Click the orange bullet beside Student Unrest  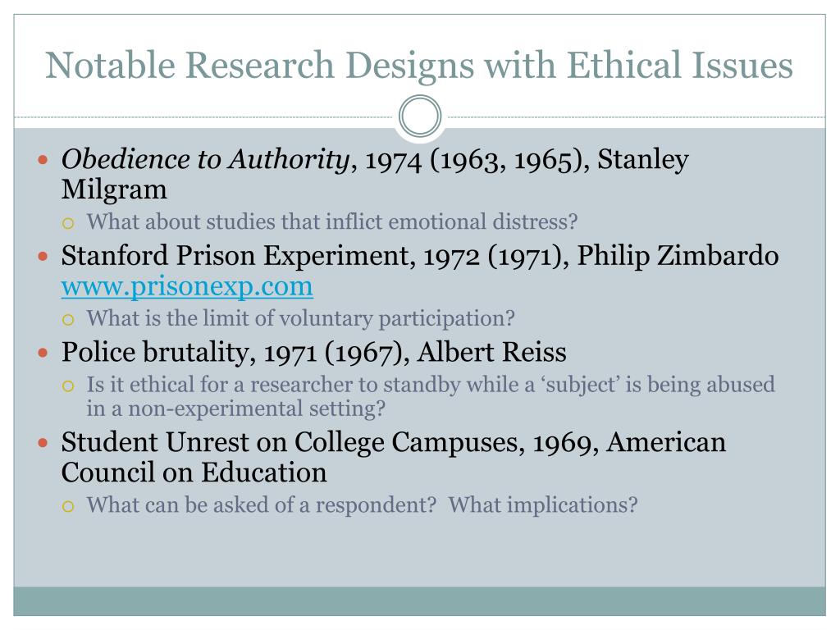pos(43,443)
